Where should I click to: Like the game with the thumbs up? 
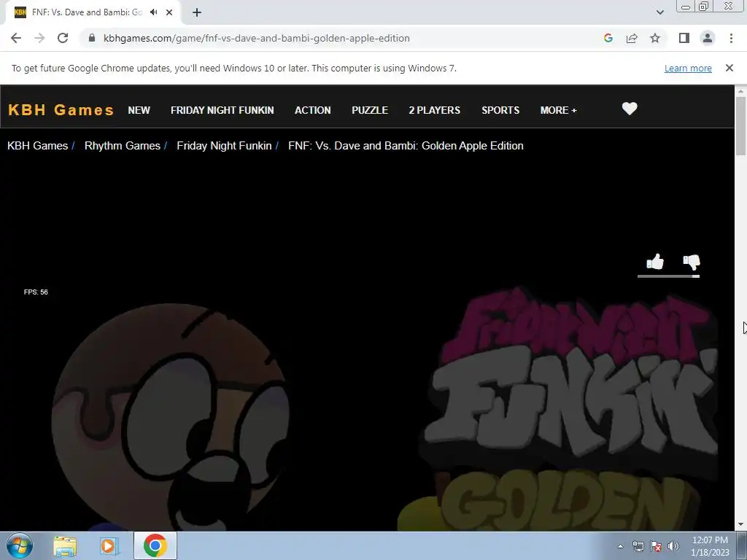pos(655,262)
